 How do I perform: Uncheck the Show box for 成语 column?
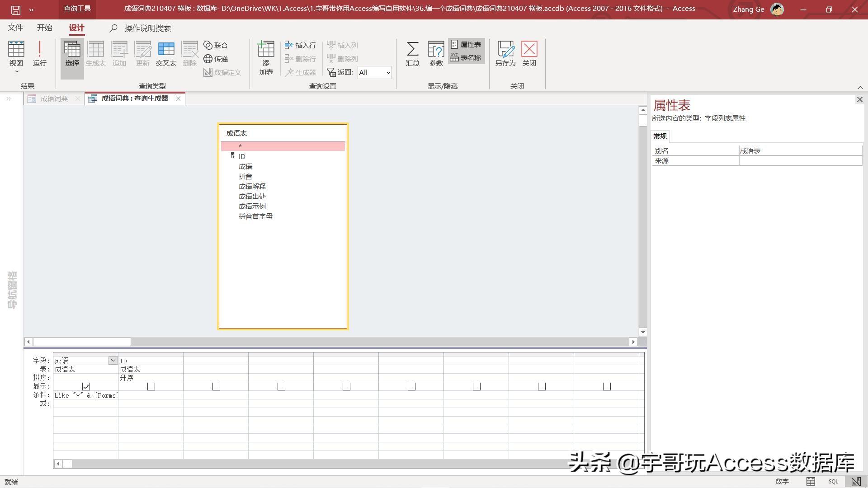(86, 386)
